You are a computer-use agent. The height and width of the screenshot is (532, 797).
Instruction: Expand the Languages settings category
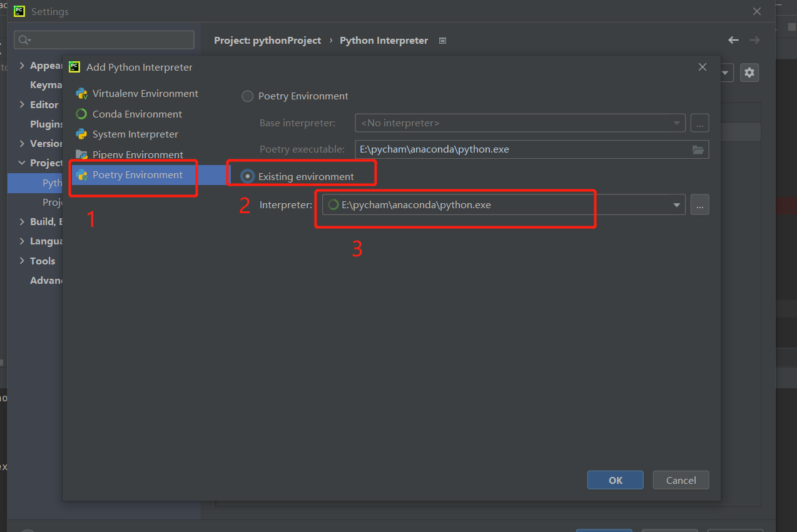[23, 241]
